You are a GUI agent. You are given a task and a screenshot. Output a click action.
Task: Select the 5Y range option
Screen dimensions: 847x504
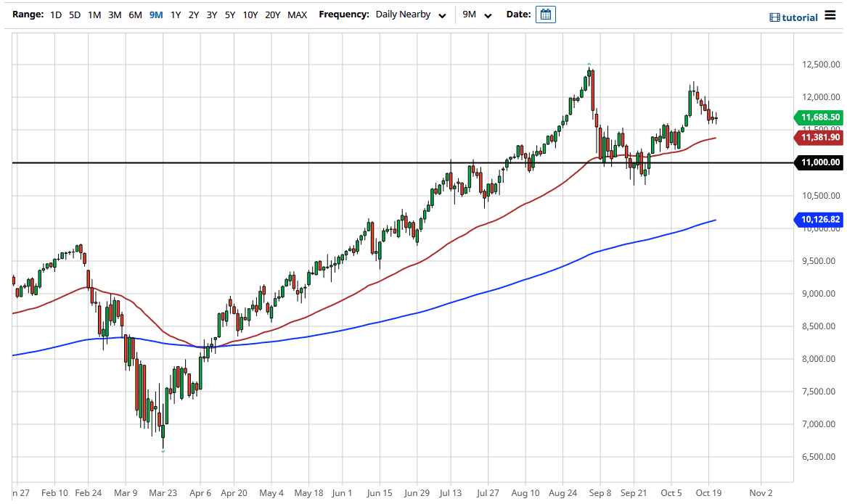(x=230, y=14)
